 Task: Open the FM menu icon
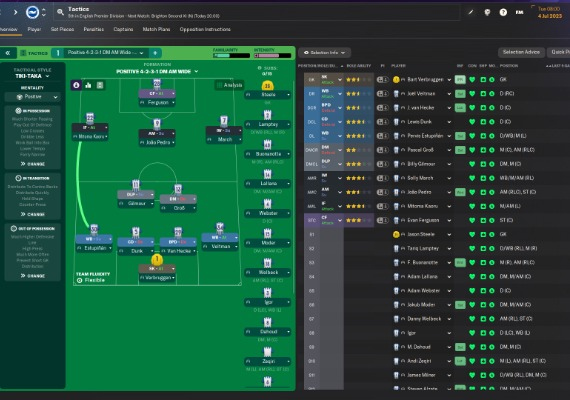tap(519, 12)
